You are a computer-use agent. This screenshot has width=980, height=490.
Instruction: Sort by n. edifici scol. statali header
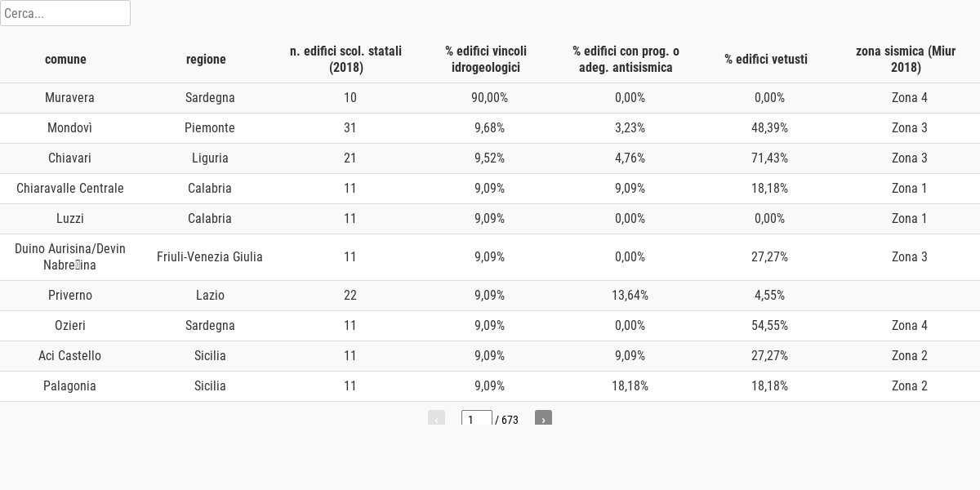coord(346,59)
